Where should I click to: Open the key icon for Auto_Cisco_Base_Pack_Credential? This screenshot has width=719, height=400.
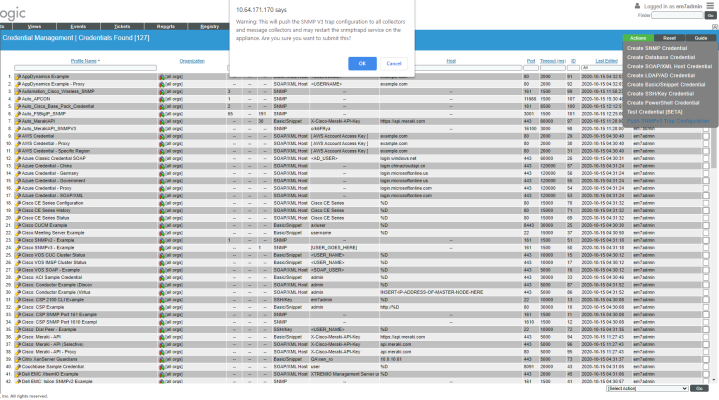pyautogui.click(x=18, y=106)
